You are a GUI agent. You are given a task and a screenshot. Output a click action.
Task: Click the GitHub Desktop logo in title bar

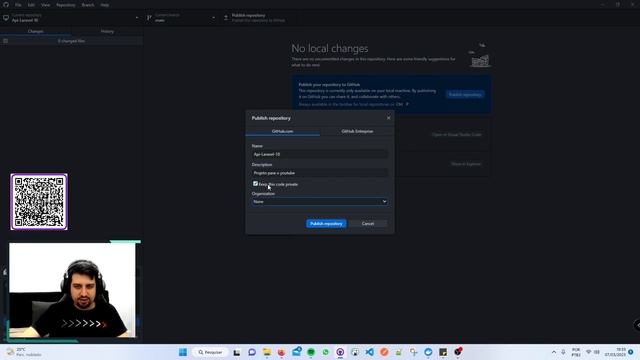click(6, 5)
